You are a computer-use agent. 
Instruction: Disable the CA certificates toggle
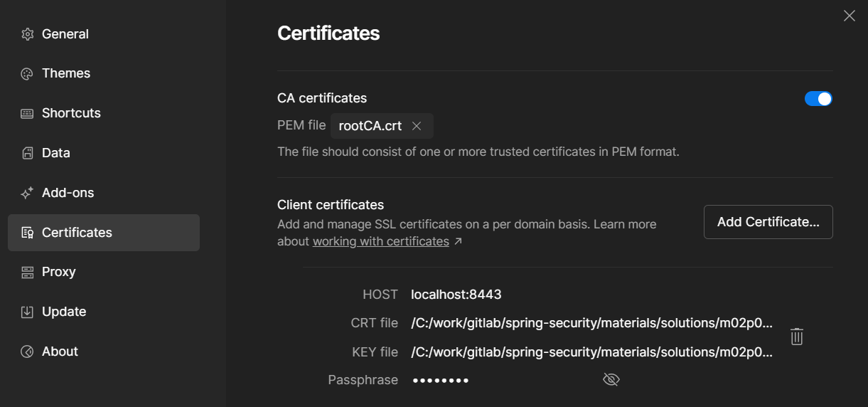point(818,99)
